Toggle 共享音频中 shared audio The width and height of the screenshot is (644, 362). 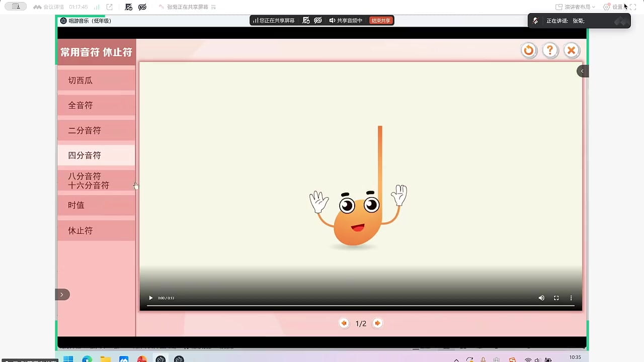346,21
